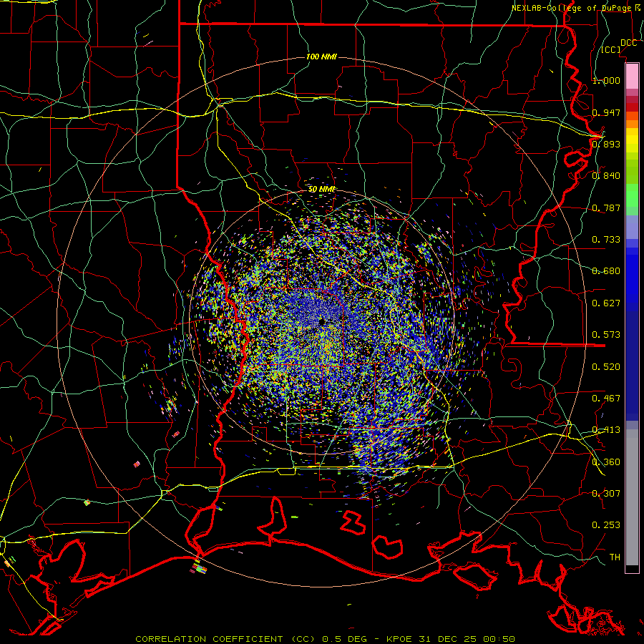The height and width of the screenshot is (644, 644).
Task: Pick the pink top segment of color bar
Action: (632, 76)
